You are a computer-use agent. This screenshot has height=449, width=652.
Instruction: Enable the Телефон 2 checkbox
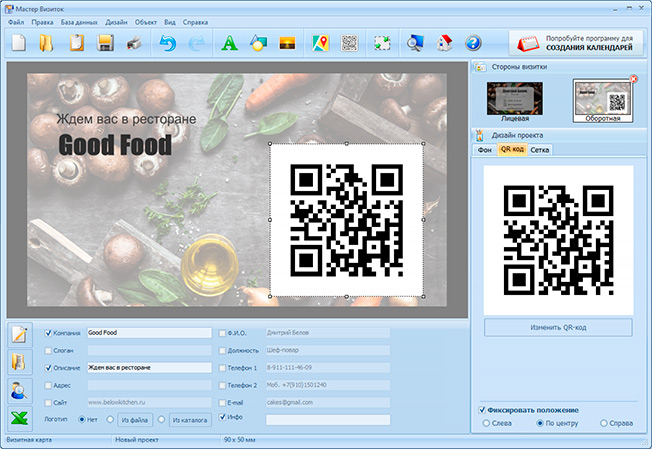tap(222, 385)
